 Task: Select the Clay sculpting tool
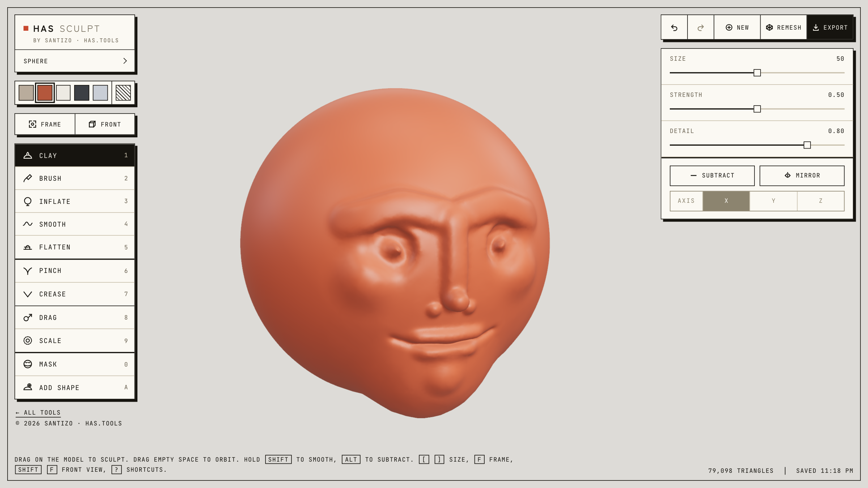75,155
